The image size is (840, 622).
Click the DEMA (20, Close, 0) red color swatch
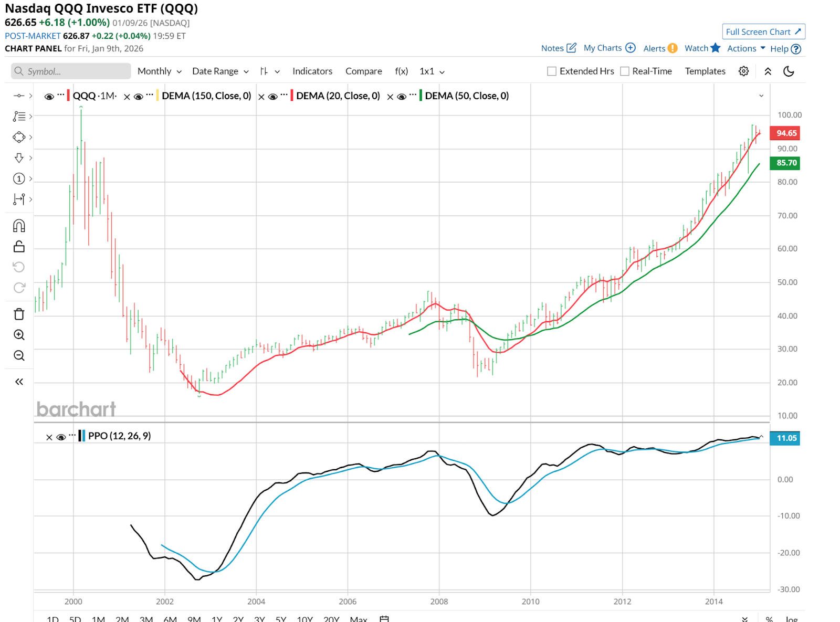pyautogui.click(x=291, y=96)
